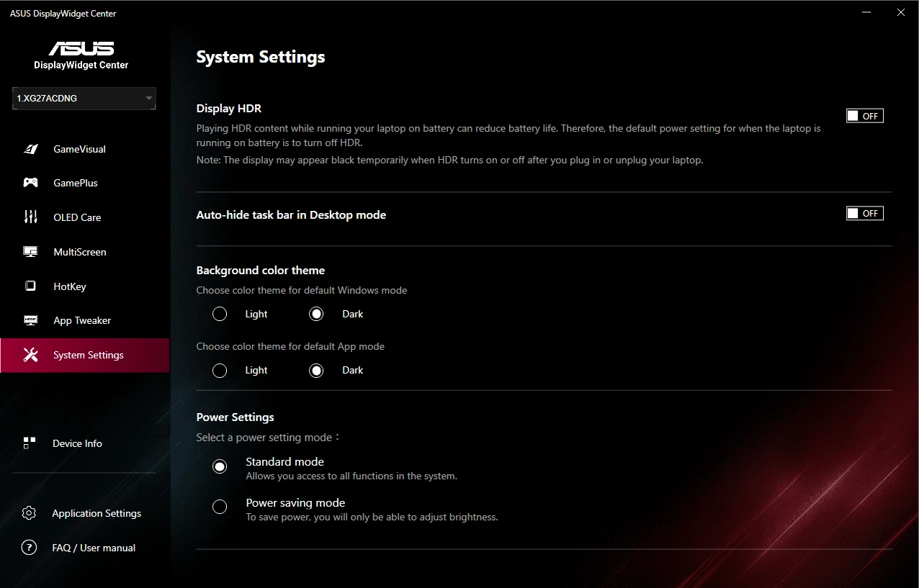
Task: Open GamePlus via the gamepad icon
Action: (30, 183)
